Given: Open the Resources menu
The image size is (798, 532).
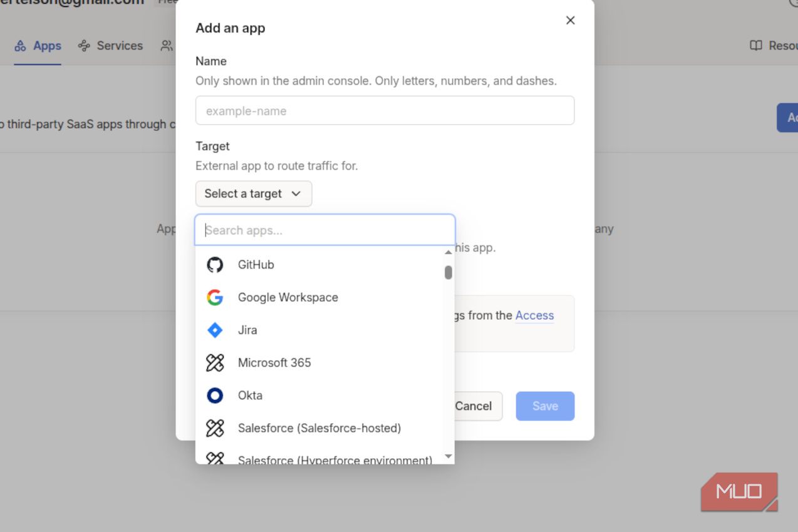Looking at the screenshot, I should click(x=774, y=46).
